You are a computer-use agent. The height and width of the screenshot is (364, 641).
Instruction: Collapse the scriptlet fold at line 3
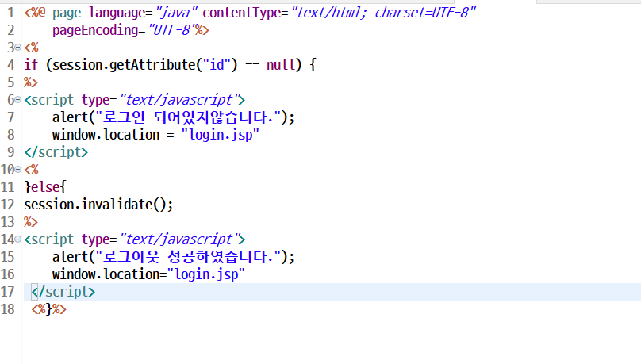pyautogui.click(x=18, y=48)
